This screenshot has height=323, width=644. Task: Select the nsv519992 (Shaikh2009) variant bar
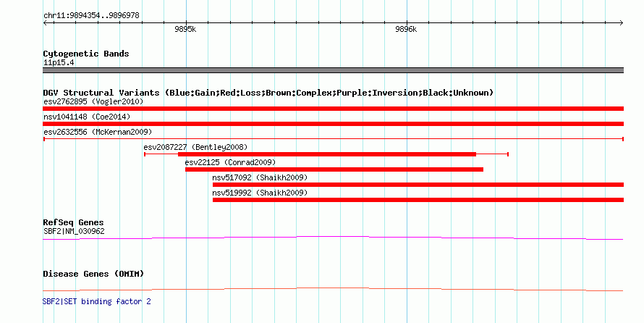[418, 200]
